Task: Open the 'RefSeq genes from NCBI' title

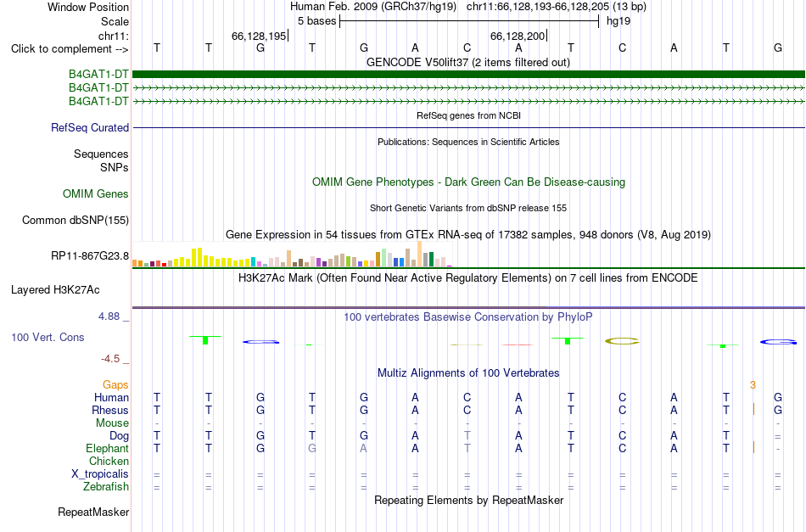Action: click(468, 115)
